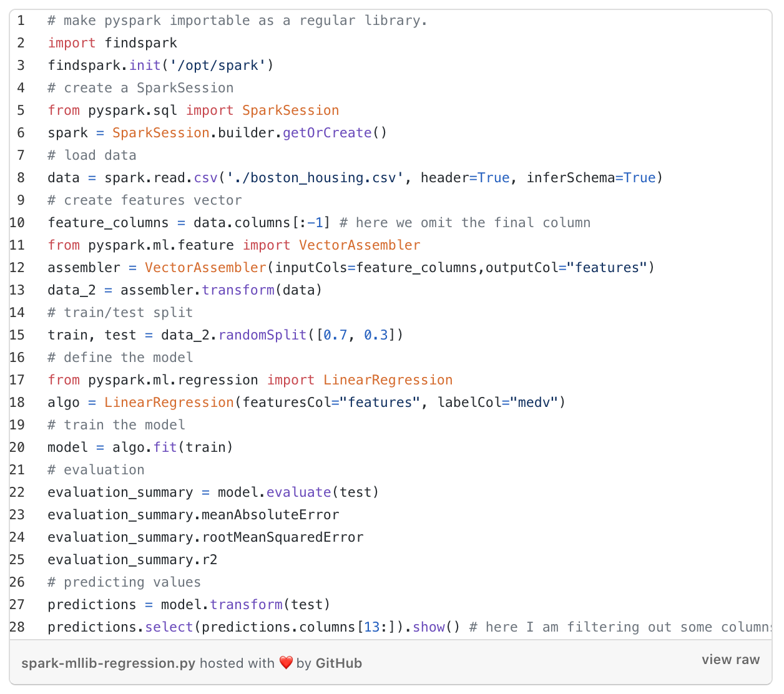
Task: Click the VectorAssembler import name on line 11
Action: click(x=360, y=245)
